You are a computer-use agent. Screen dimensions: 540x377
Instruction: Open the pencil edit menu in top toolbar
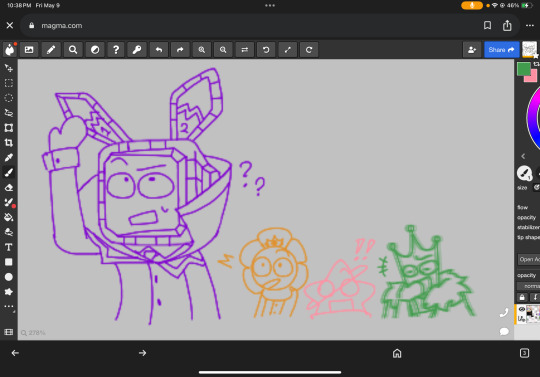click(51, 50)
